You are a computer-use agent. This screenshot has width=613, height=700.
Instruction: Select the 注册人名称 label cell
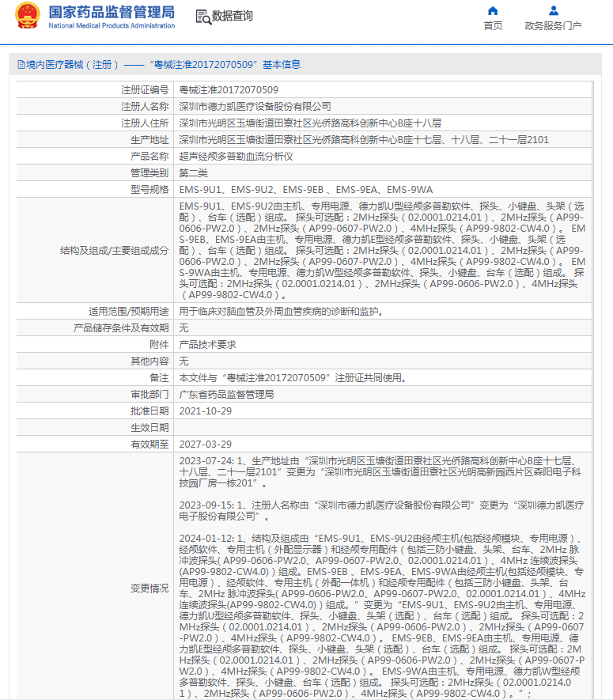95,106
